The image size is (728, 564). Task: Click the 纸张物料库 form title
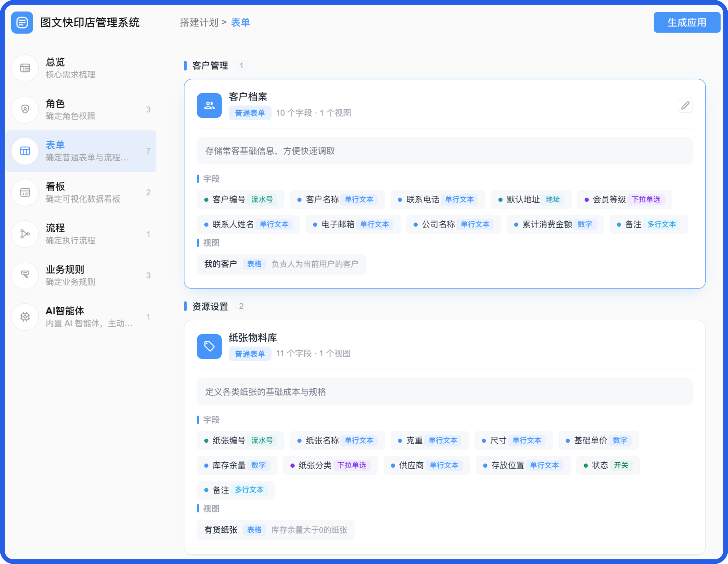[x=253, y=338]
